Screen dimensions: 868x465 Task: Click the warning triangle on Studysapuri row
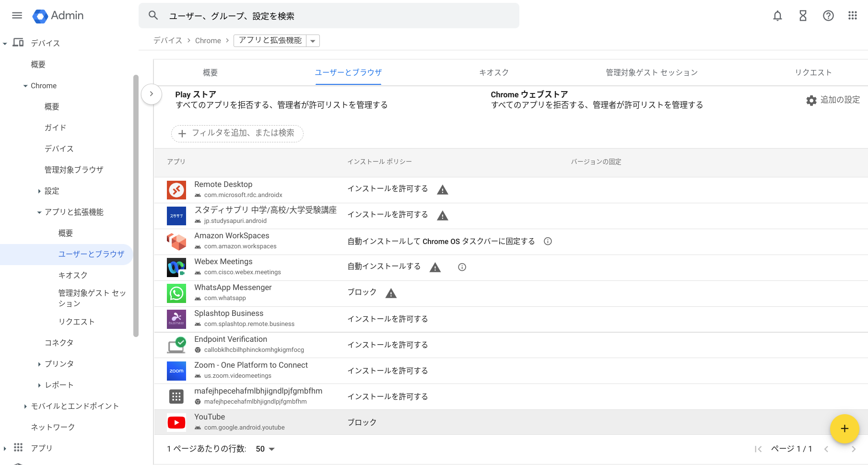(x=443, y=216)
